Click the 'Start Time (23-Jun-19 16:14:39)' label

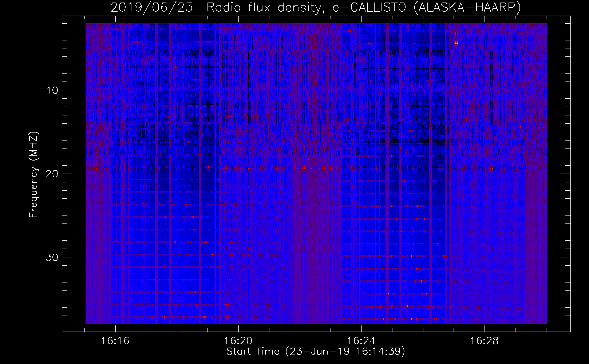[316, 352]
